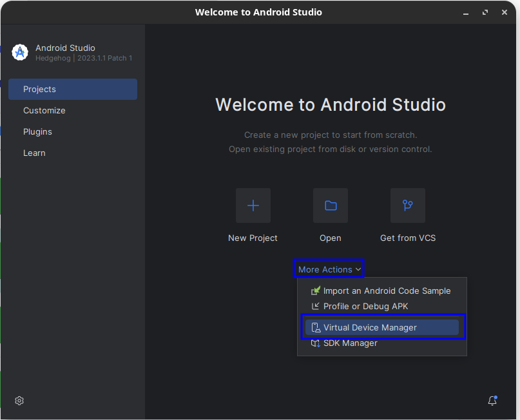Open the Plugins tab

37,131
